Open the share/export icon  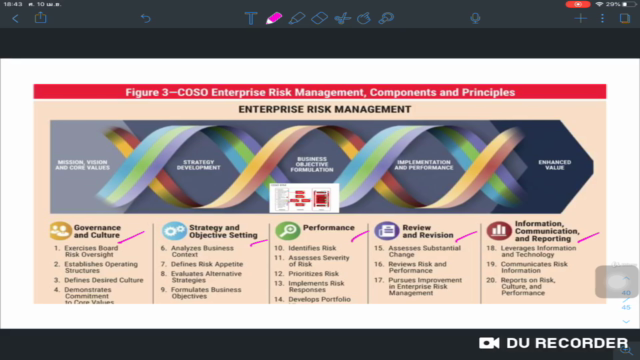click(40, 18)
